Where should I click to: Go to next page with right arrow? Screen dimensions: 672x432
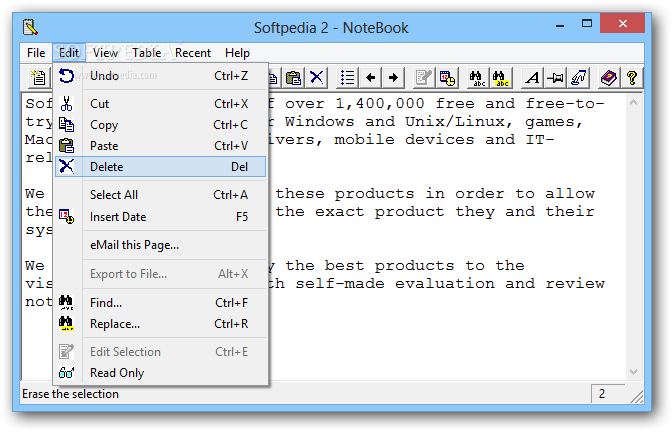(393, 78)
